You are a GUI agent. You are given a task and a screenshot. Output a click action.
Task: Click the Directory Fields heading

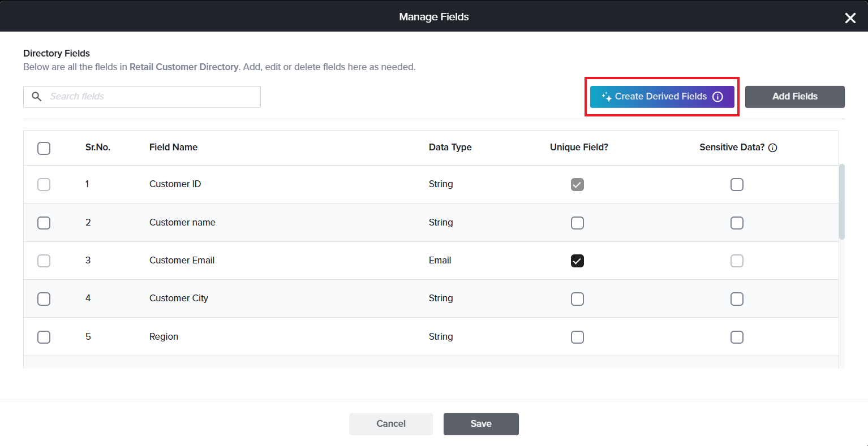57,54
